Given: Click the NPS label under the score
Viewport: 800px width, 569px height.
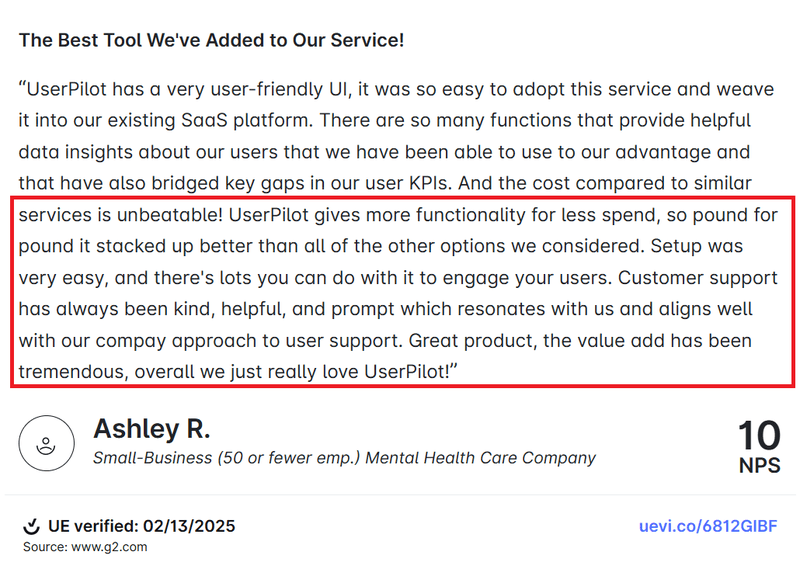Looking at the screenshot, I should [759, 465].
